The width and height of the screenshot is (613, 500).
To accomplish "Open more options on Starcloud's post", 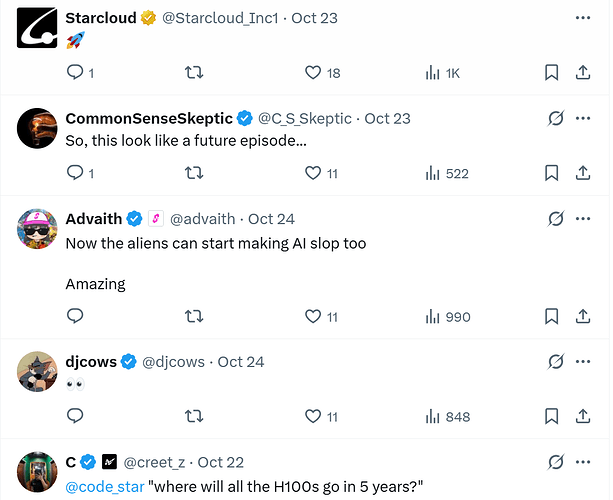I will [x=583, y=18].
